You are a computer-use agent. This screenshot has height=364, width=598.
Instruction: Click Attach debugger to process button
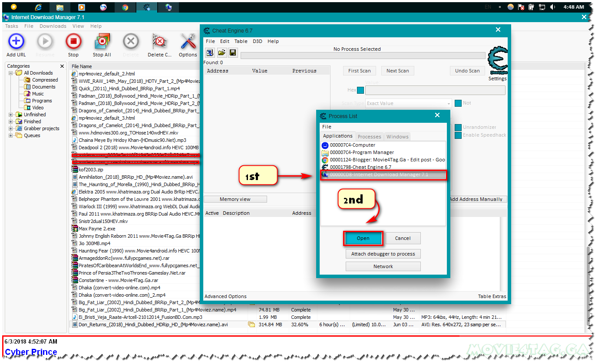[383, 254]
